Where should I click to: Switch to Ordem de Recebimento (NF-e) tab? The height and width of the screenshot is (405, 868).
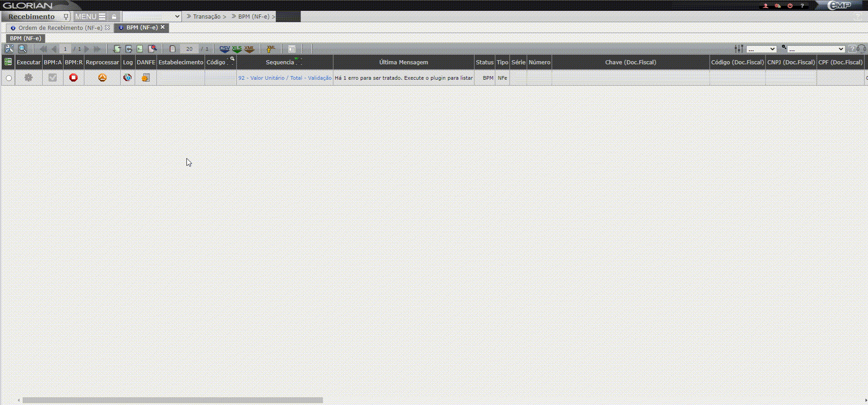60,28
